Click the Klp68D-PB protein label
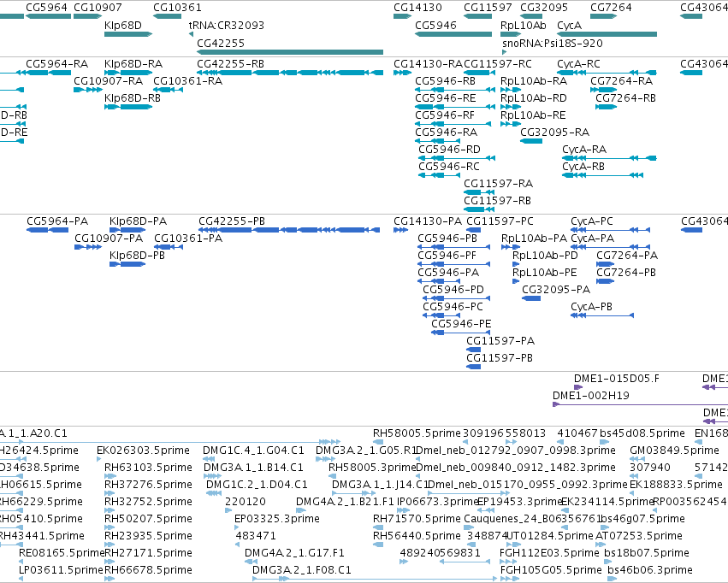The width and height of the screenshot is (728, 583). tap(138, 256)
